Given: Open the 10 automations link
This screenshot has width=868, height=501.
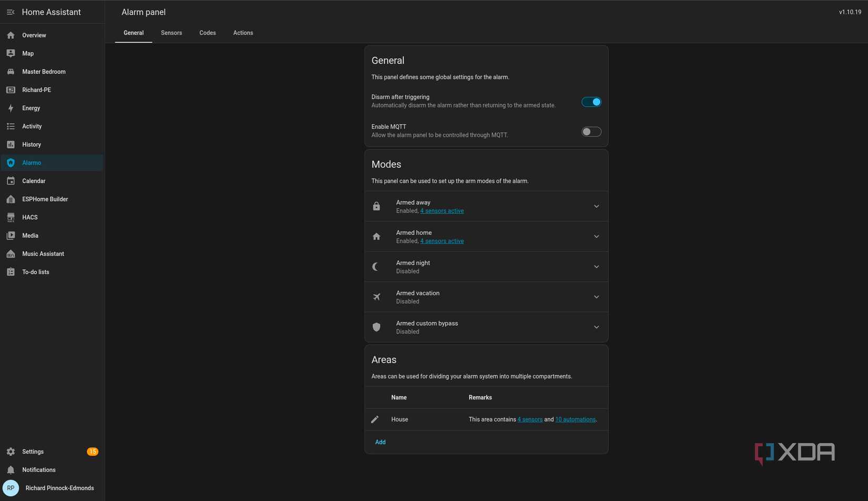Looking at the screenshot, I should 576,420.
